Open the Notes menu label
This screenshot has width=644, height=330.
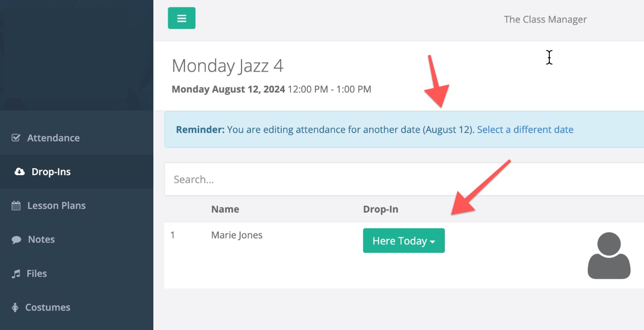tap(42, 239)
